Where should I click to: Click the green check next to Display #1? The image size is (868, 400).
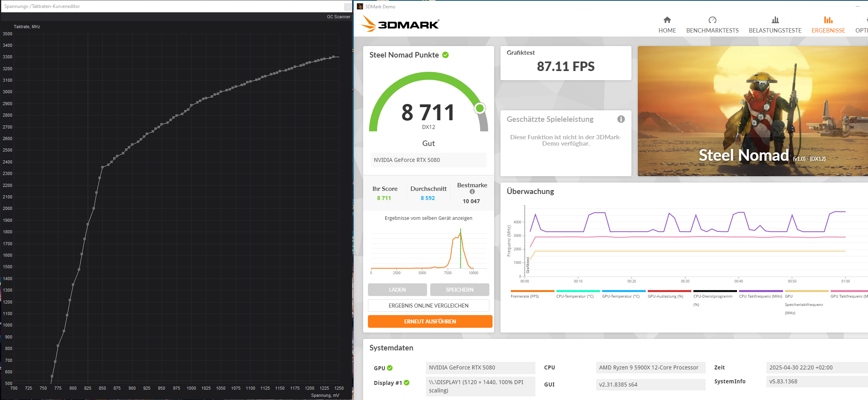click(x=406, y=383)
